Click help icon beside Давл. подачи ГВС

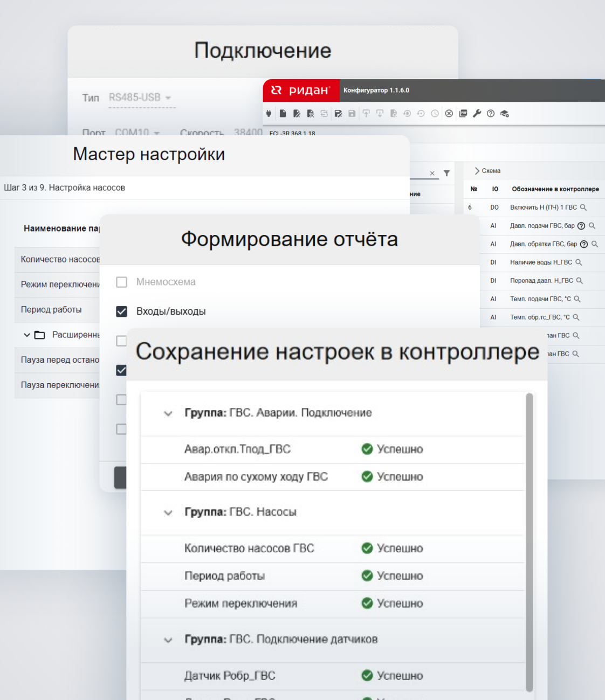[581, 226]
